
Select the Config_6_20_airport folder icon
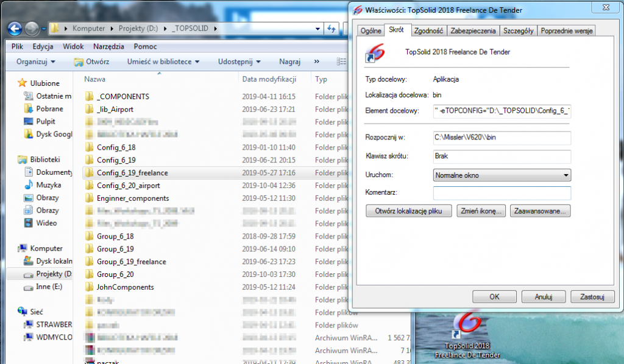tap(89, 185)
